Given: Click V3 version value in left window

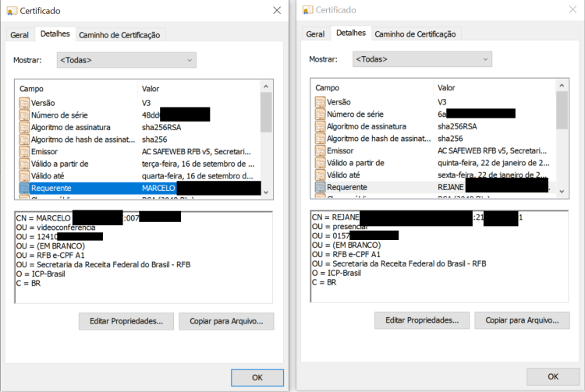Looking at the screenshot, I should coord(147,103).
